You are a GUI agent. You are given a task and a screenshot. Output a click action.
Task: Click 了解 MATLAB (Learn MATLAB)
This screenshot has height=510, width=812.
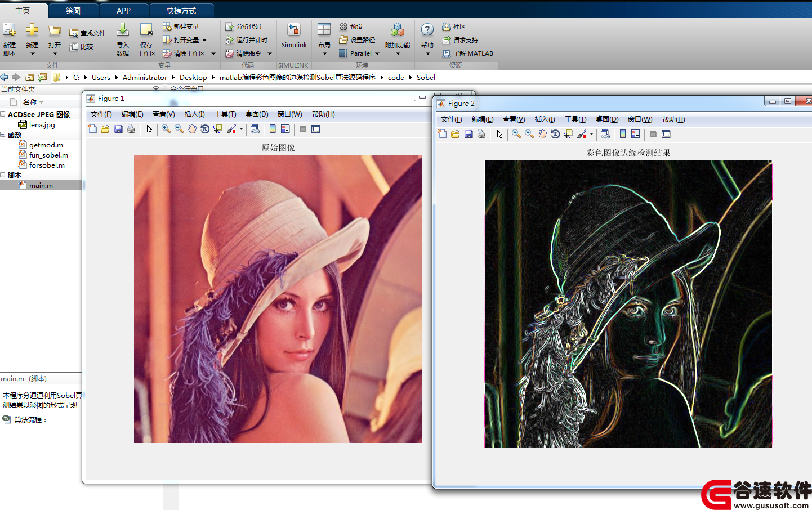click(467, 53)
